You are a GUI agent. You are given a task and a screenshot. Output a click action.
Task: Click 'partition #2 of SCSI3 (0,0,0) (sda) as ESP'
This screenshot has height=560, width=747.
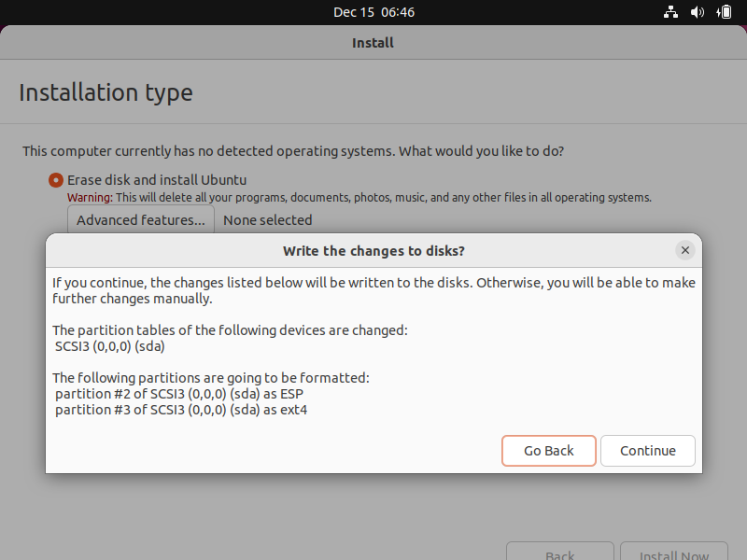(x=179, y=394)
